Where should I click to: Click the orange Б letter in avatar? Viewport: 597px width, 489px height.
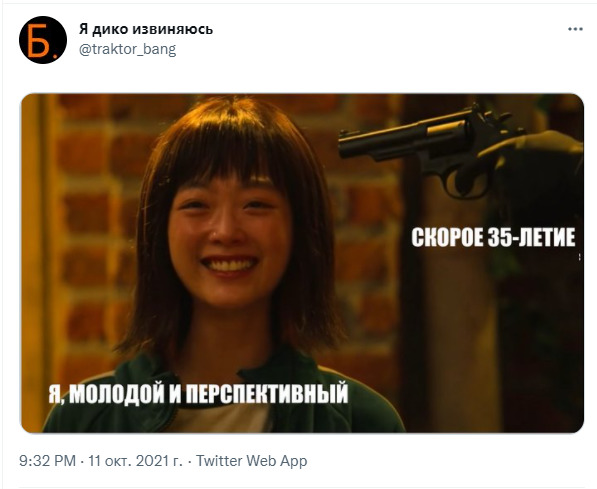coord(39,40)
